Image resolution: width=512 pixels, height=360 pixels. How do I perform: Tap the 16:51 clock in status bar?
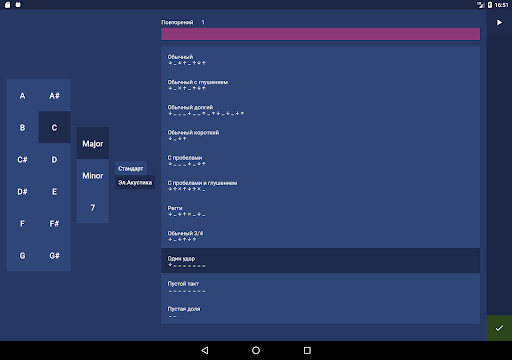pos(501,5)
